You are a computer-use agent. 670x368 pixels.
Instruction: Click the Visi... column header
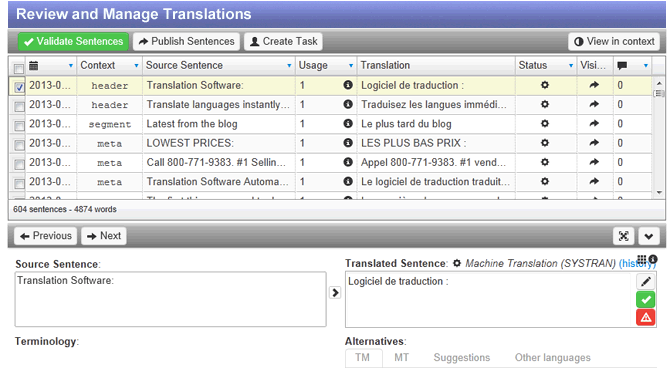[x=594, y=65]
